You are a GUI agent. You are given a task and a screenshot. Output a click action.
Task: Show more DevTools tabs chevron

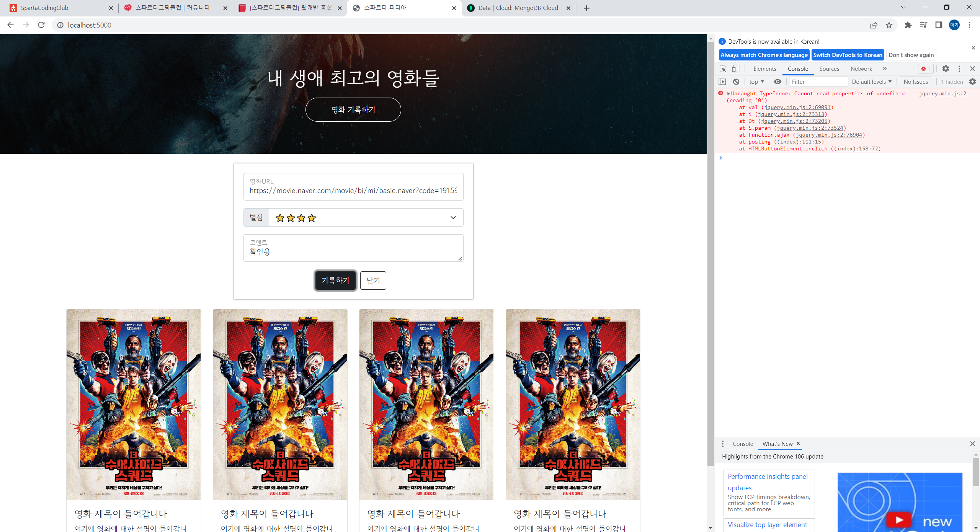point(884,69)
